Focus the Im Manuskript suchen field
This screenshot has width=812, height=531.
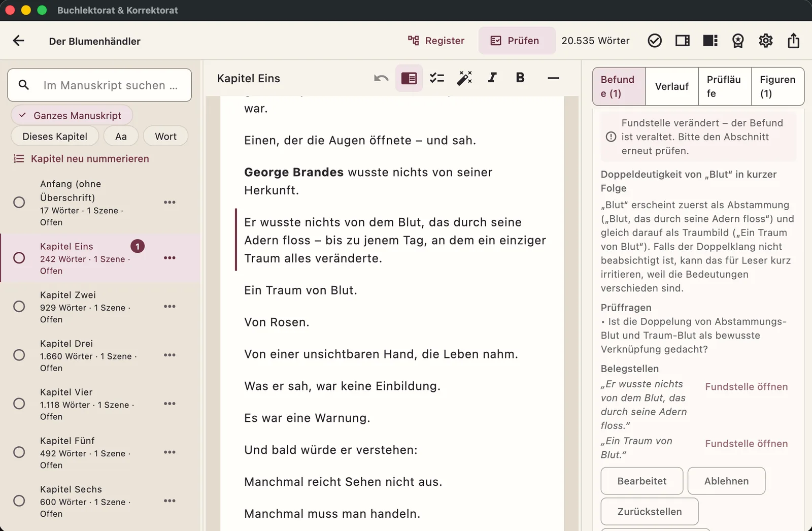[99, 85]
